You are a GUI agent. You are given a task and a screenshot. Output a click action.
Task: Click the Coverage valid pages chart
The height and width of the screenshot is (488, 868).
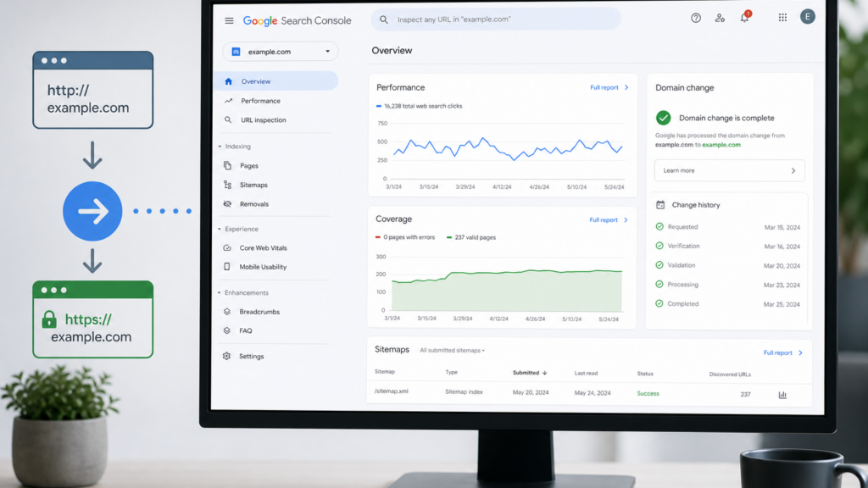507,290
